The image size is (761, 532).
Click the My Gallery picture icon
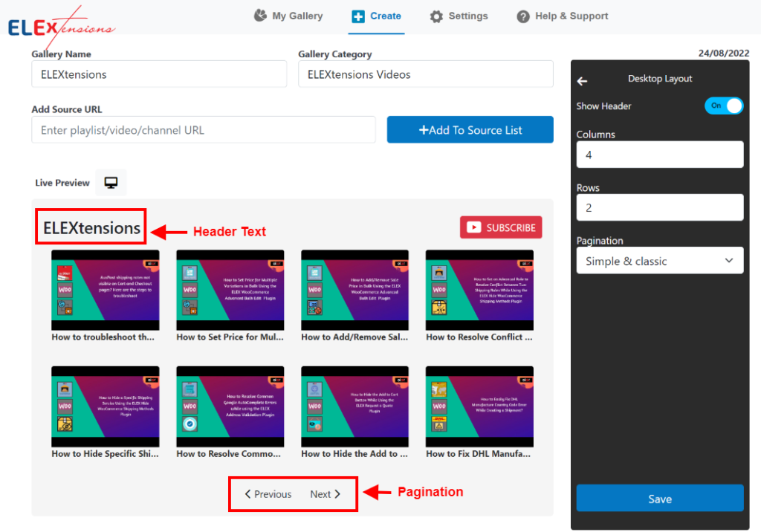point(259,15)
